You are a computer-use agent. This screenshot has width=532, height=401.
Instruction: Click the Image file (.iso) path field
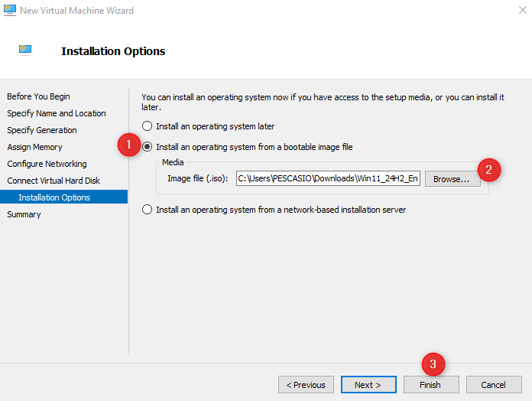coord(328,178)
